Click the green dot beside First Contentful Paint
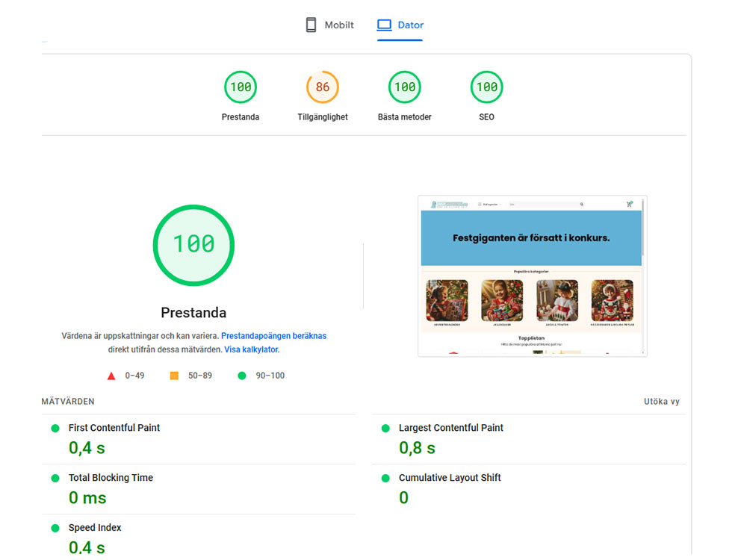The image size is (747, 560). 55,428
